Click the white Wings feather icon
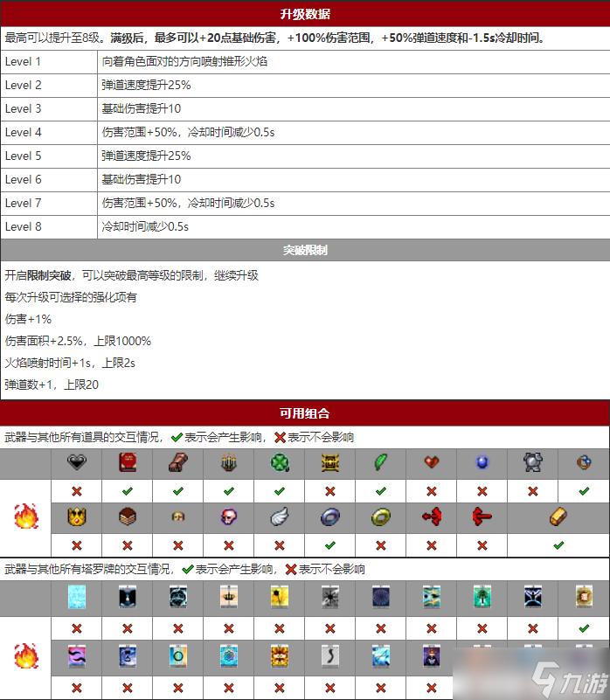The height and width of the screenshot is (700, 610). (280, 517)
